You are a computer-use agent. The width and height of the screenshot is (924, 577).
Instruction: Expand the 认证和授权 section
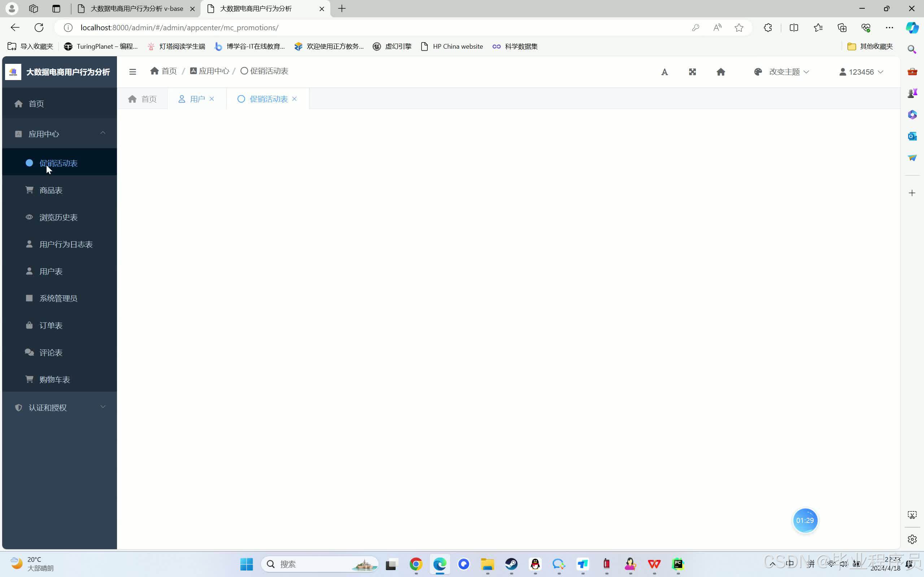coord(103,407)
